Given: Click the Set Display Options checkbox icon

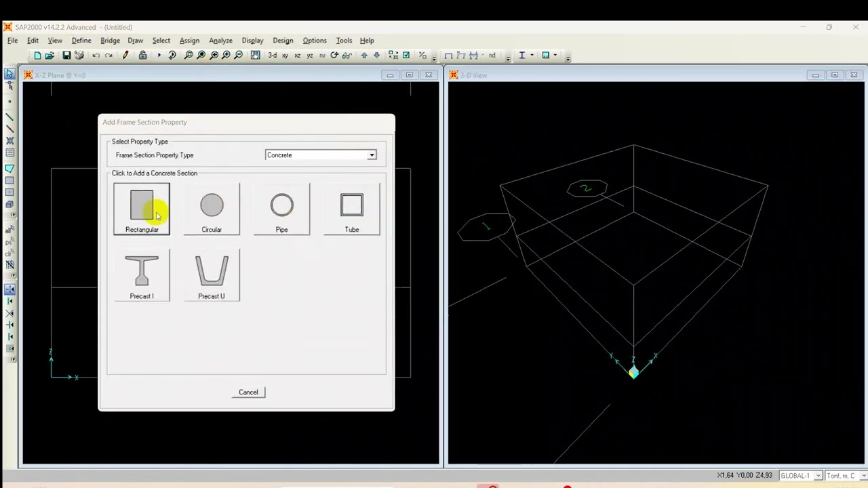Looking at the screenshot, I should [406, 55].
